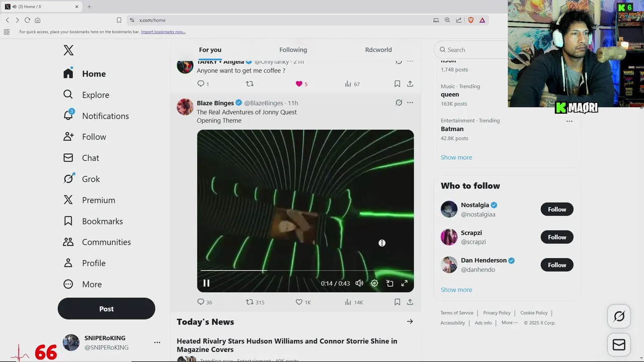Click Import bookmarks now link

coord(163,32)
